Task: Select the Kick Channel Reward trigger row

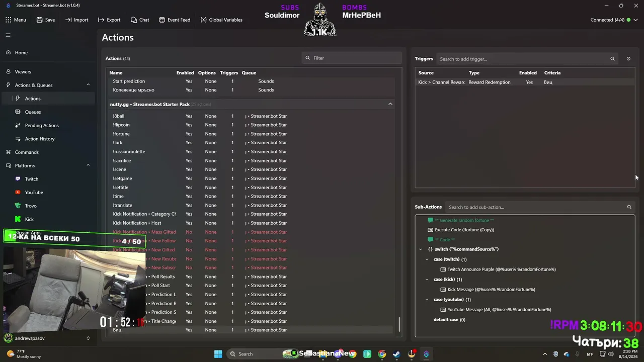Action: point(525,82)
